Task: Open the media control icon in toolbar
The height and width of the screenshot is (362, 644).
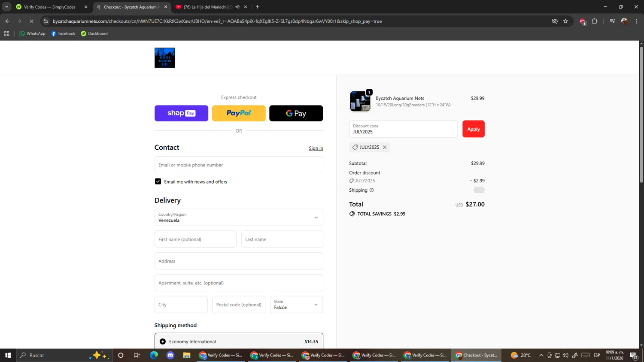Action: point(612,21)
